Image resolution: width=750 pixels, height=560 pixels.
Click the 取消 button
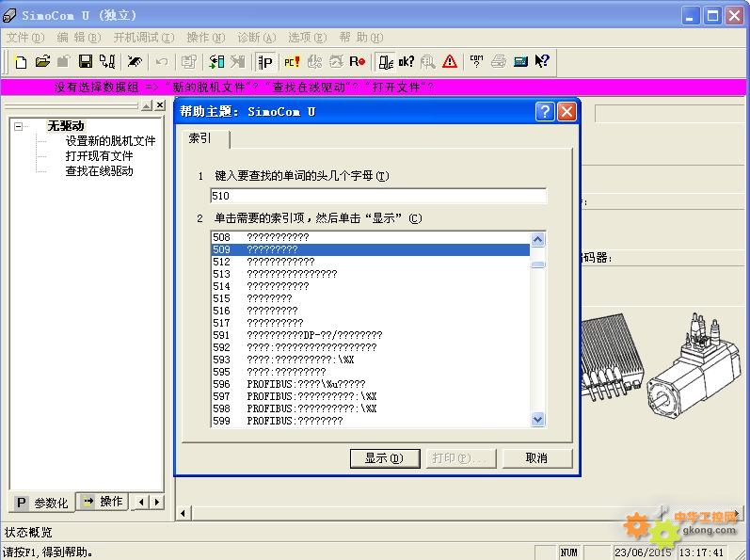tap(536, 458)
